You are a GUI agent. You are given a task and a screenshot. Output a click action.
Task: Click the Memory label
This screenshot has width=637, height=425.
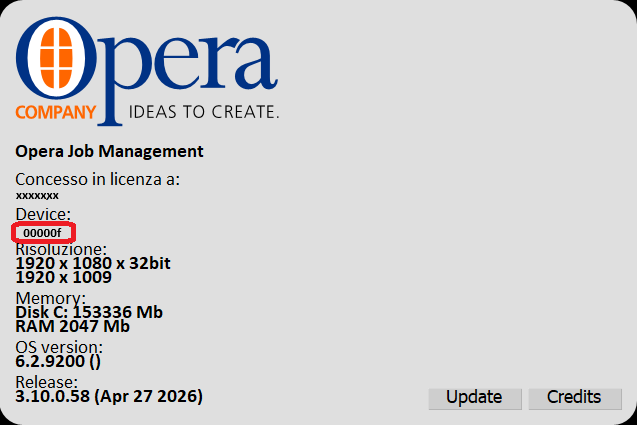tap(50, 298)
